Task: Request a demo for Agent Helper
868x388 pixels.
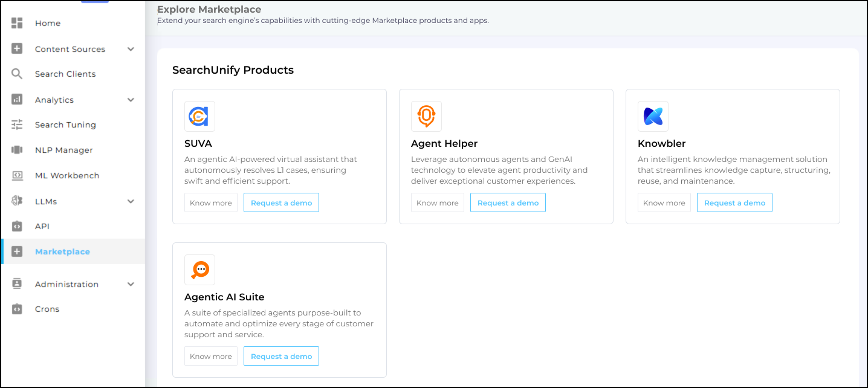Action: [508, 203]
